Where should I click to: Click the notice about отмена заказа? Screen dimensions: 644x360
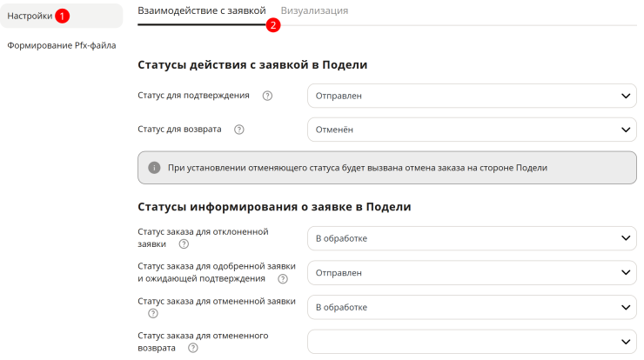[x=387, y=168]
